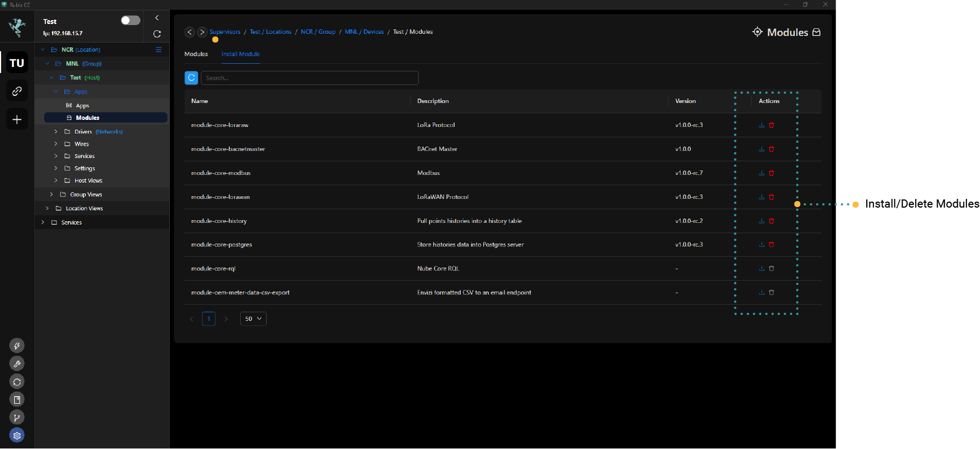Click install icon for module-core-modbus
Viewport: 980px width, 449px height.
762,173
